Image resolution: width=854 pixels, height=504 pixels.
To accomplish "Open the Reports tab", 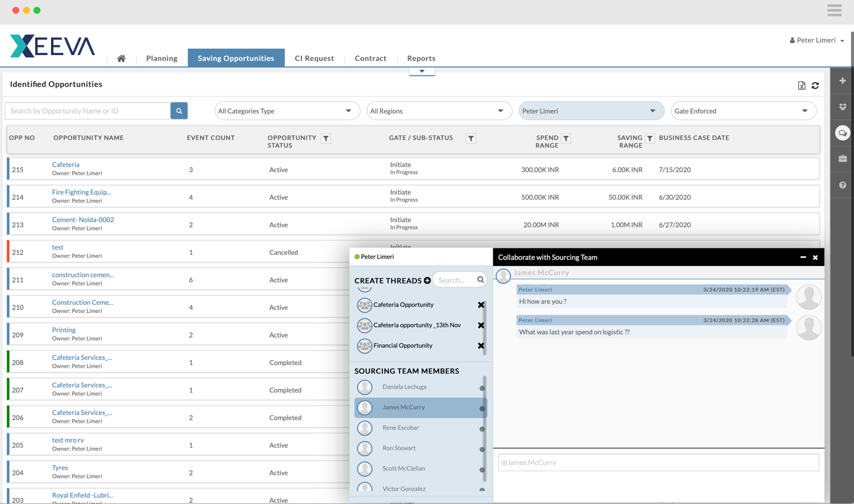I will click(421, 59).
